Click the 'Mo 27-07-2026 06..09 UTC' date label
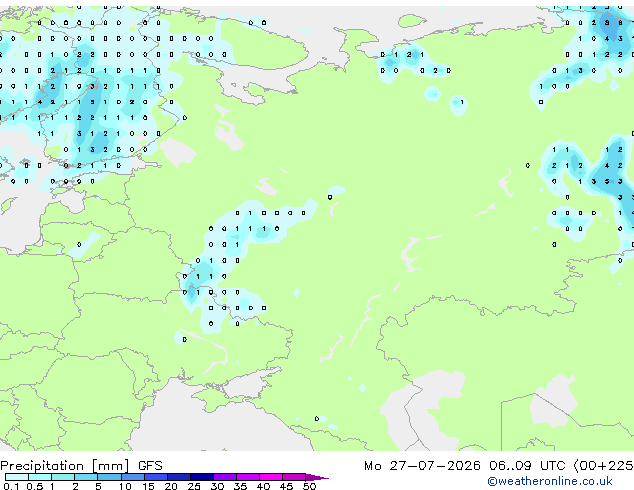The image size is (634, 490). point(465,466)
